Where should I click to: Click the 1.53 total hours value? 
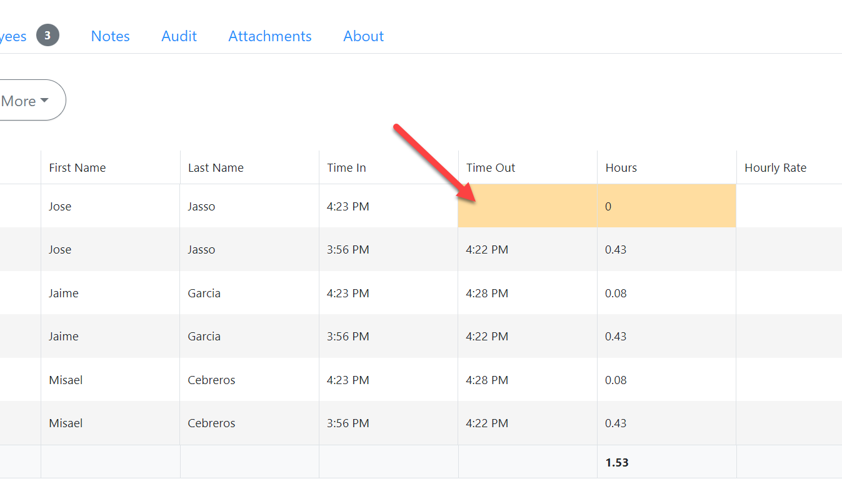tap(616, 463)
